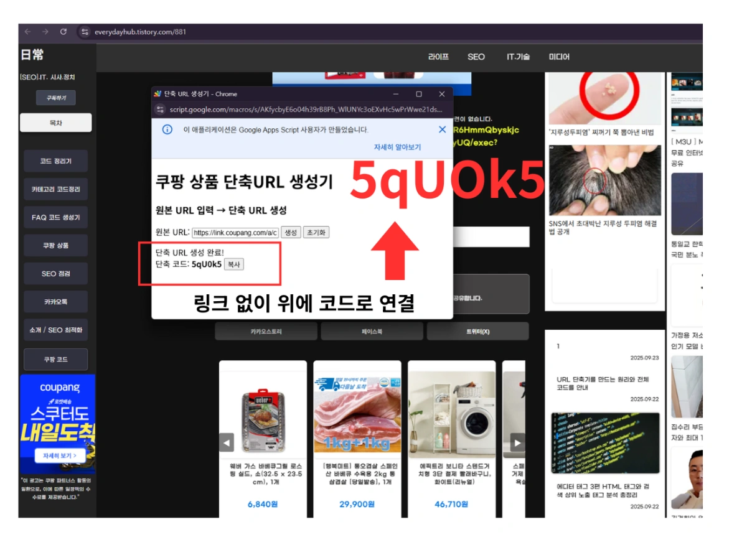
Task: Click the 초기화 reset button
Action: click(x=316, y=232)
